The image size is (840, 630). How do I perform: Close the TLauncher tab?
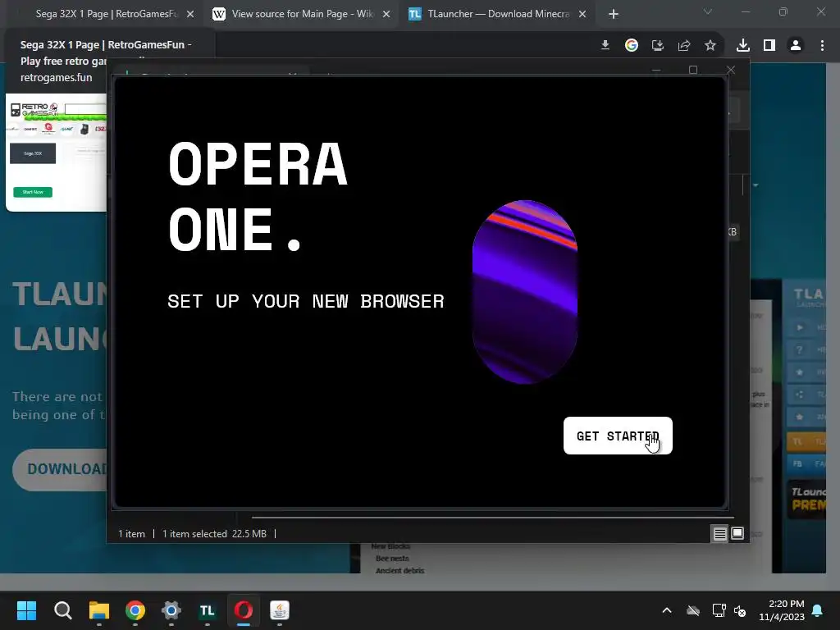tap(582, 15)
